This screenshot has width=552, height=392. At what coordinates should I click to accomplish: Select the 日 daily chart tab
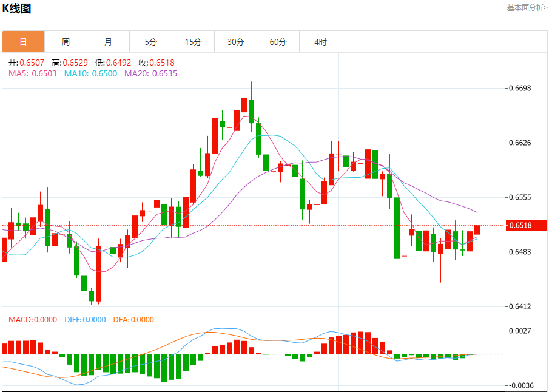[x=23, y=42]
